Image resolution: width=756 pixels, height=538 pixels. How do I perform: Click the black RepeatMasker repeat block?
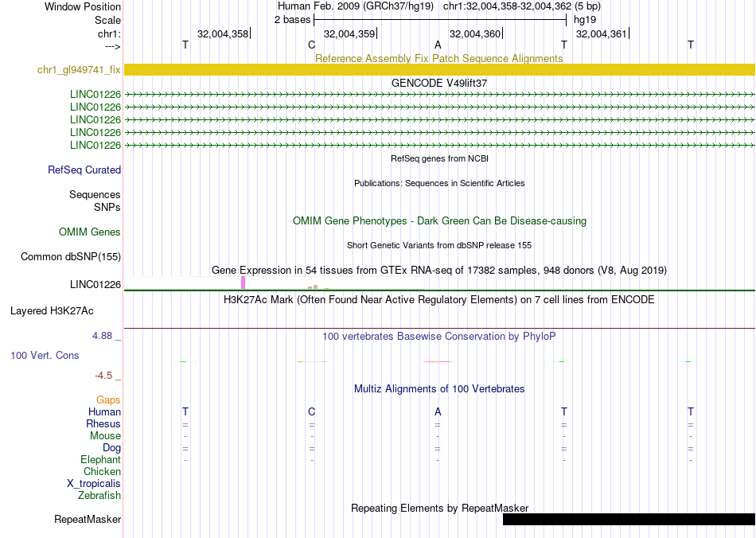coord(629,519)
